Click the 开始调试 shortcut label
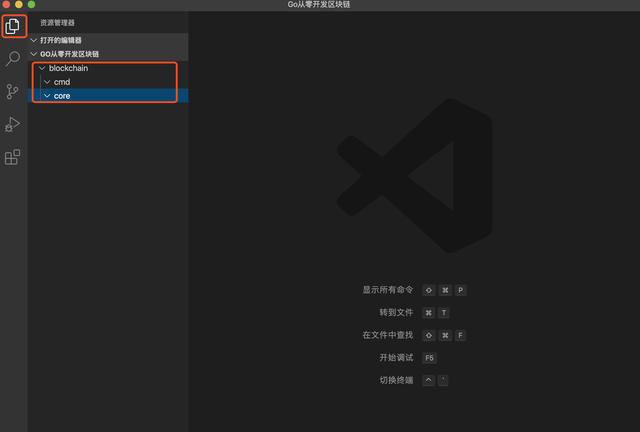 point(396,358)
